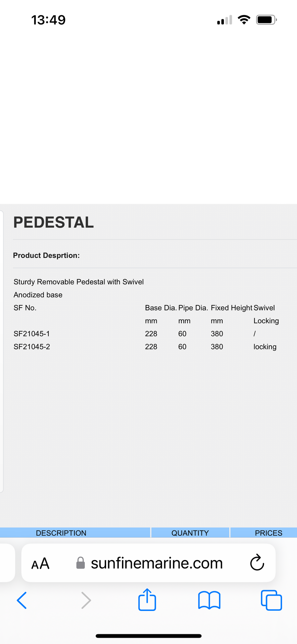
Task: Tap the Wi-Fi status icon
Action: 244,20
